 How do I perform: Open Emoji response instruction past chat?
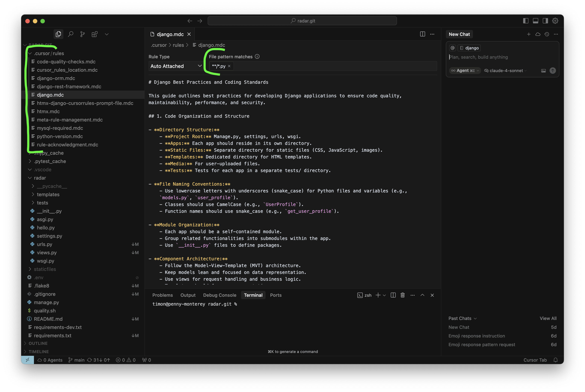[x=477, y=336]
